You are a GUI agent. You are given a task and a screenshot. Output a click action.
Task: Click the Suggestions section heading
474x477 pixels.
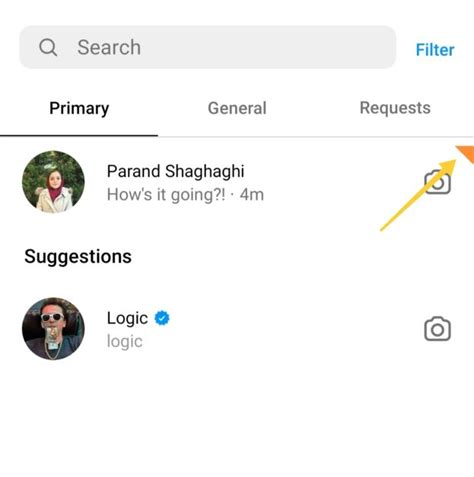coord(78,257)
